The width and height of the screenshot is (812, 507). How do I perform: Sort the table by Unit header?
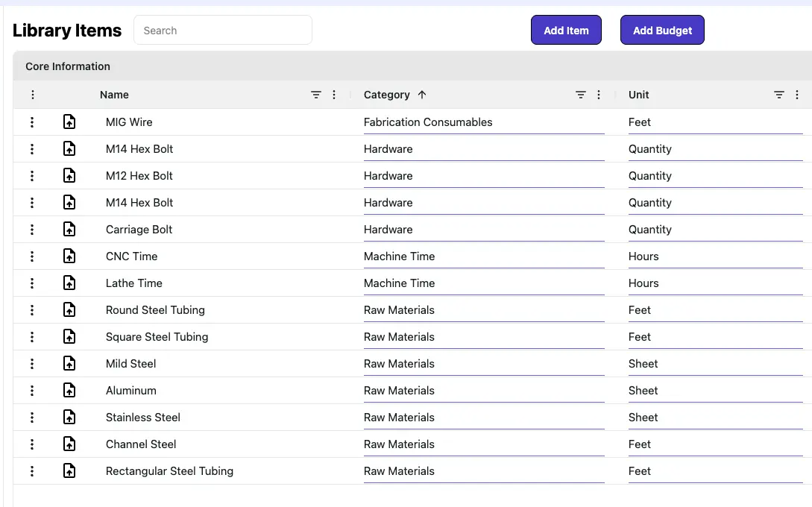pyautogui.click(x=639, y=95)
